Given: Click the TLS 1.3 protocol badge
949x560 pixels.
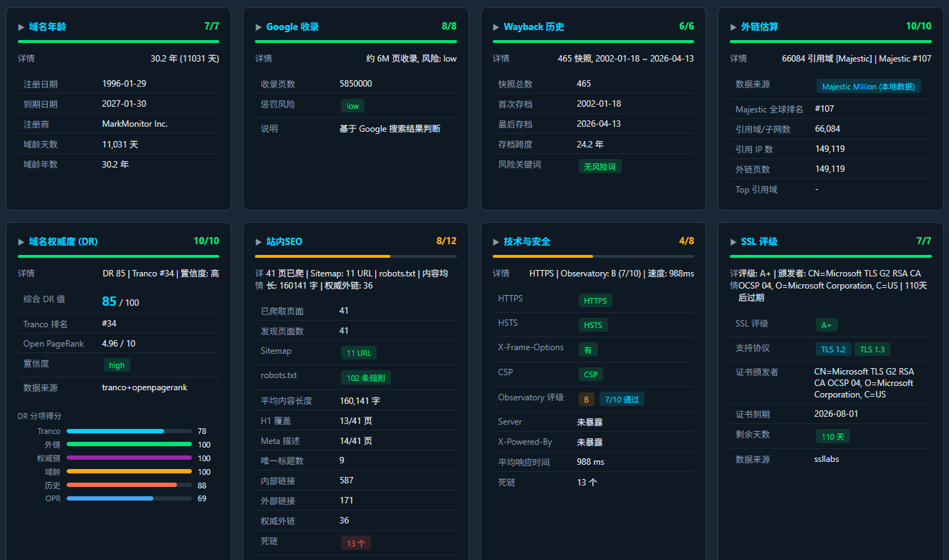Looking at the screenshot, I should coord(872,349).
